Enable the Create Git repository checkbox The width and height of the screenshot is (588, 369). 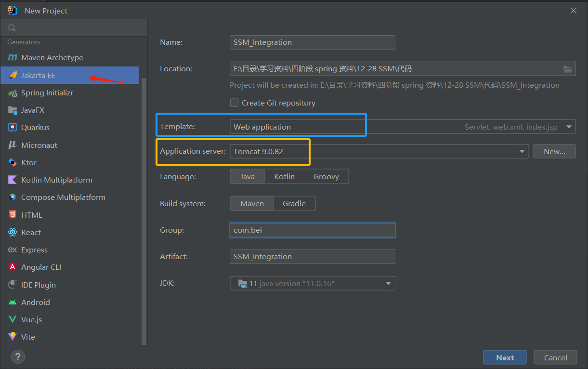click(235, 103)
